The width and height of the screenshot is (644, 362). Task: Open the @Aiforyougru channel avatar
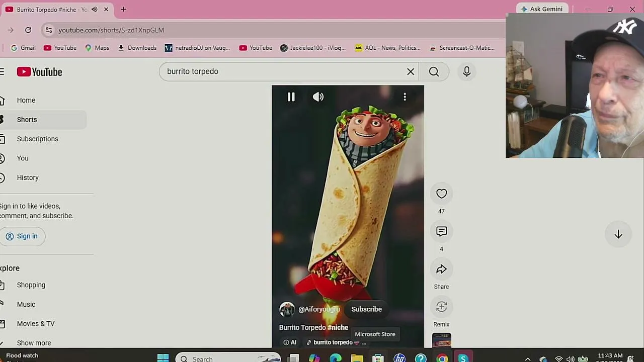click(287, 309)
